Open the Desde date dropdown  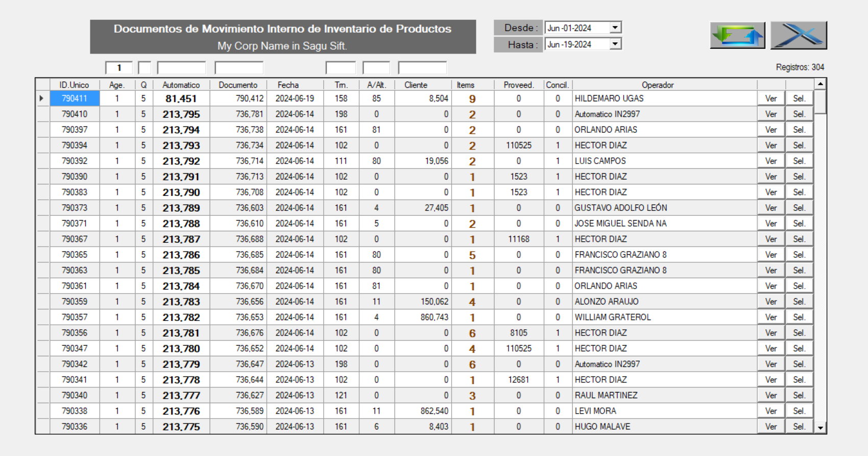pos(615,28)
